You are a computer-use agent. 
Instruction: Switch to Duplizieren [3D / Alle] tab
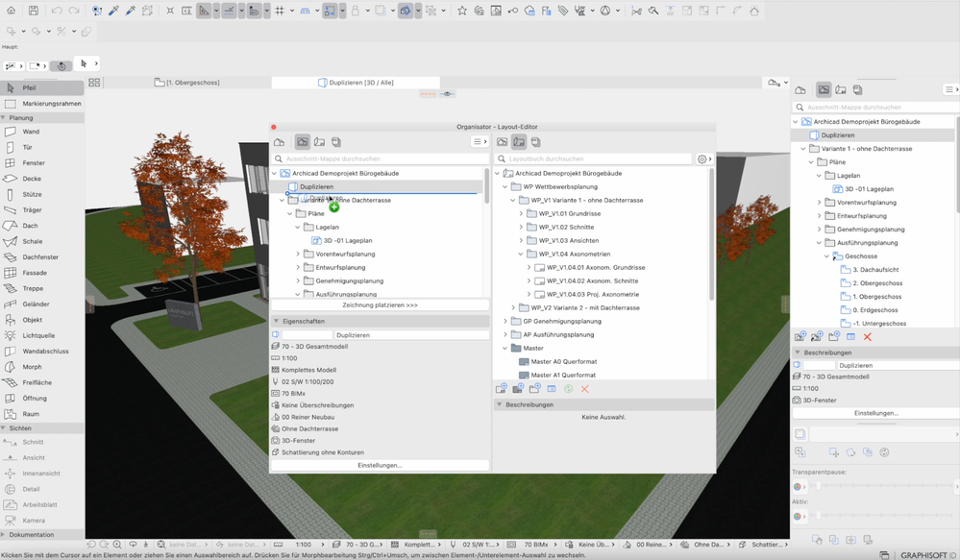pos(356,83)
